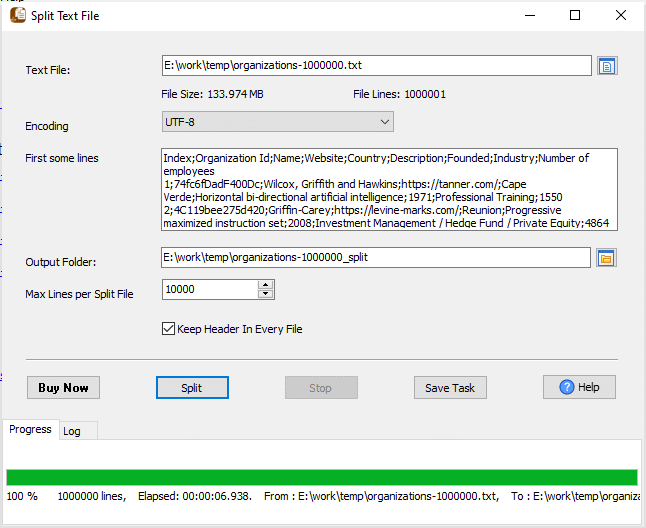Image resolution: width=646 pixels, height=528 pixels.
Task: Click the browse text file icon
Action: coord(607,66)
